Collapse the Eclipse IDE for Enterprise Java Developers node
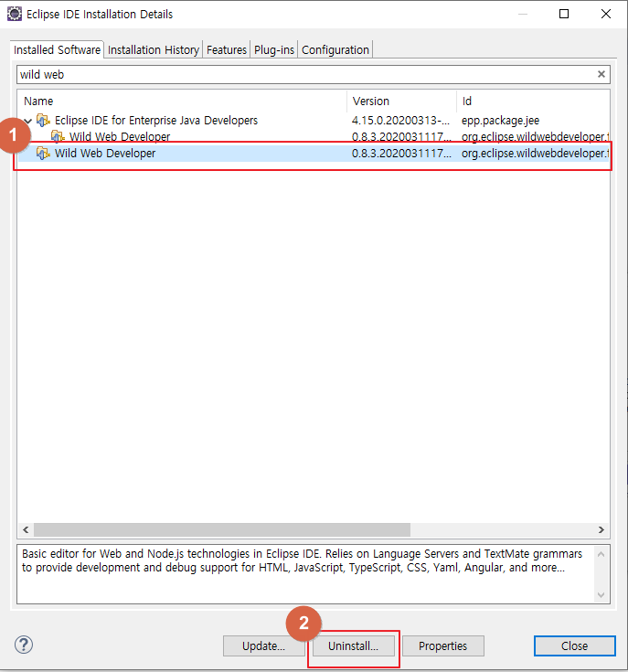 pyautogui.click(x=28, y=121)
